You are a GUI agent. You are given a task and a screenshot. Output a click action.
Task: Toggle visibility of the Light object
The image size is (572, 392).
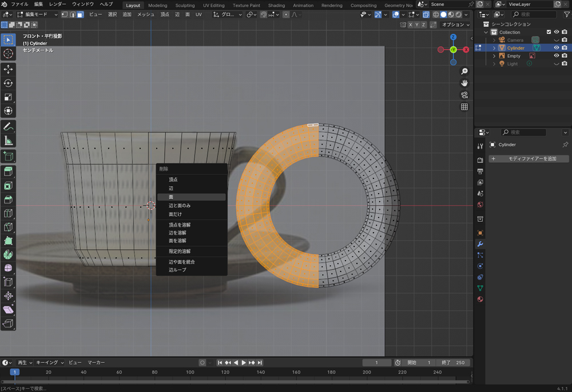point(556,64)
